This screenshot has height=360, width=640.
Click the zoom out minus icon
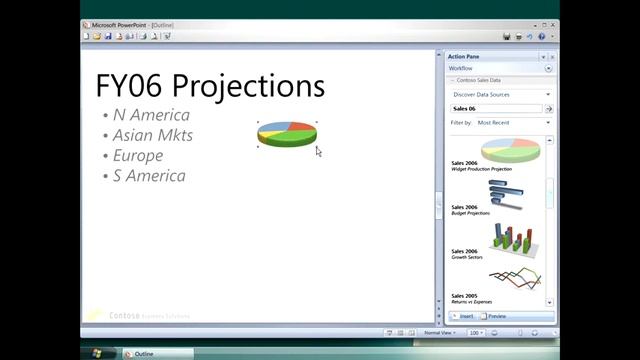494,333
